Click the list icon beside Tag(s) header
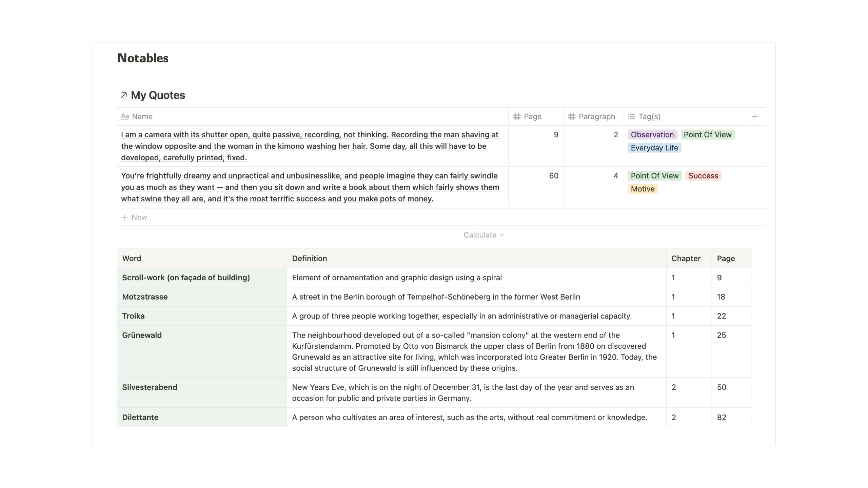Image resolution: width=868 pixels, height=488 pixels. click(631, 117)
